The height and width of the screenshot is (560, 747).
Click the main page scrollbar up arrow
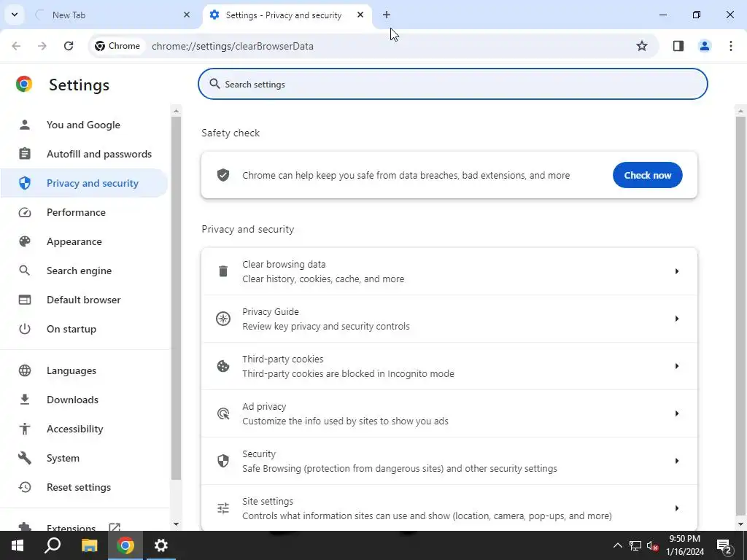[x=740, y=111]
